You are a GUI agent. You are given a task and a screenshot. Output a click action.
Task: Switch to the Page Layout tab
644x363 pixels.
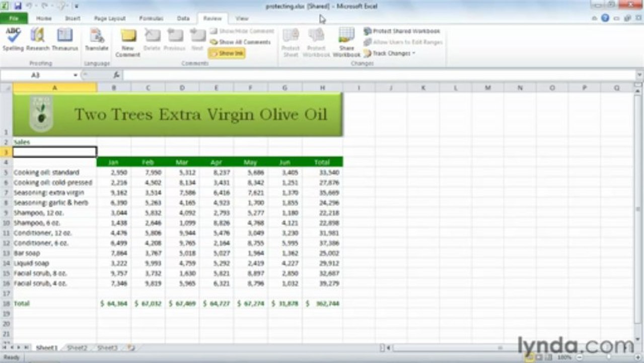[110, 18]
